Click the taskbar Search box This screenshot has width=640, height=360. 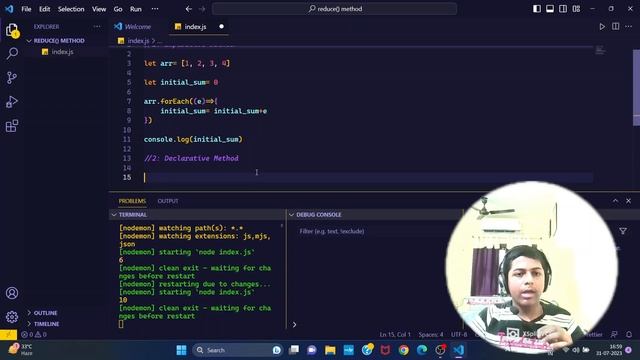click(x=238, y=350)
